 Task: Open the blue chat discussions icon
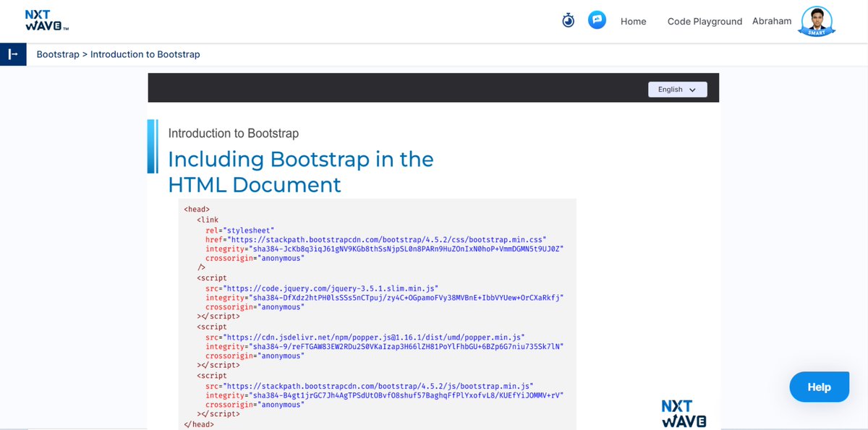pos(597,20)
